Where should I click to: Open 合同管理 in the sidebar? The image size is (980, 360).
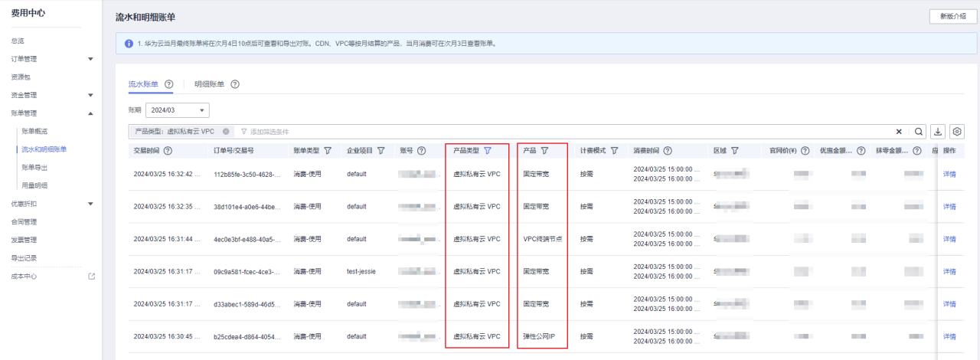click(x=24, y=222)
